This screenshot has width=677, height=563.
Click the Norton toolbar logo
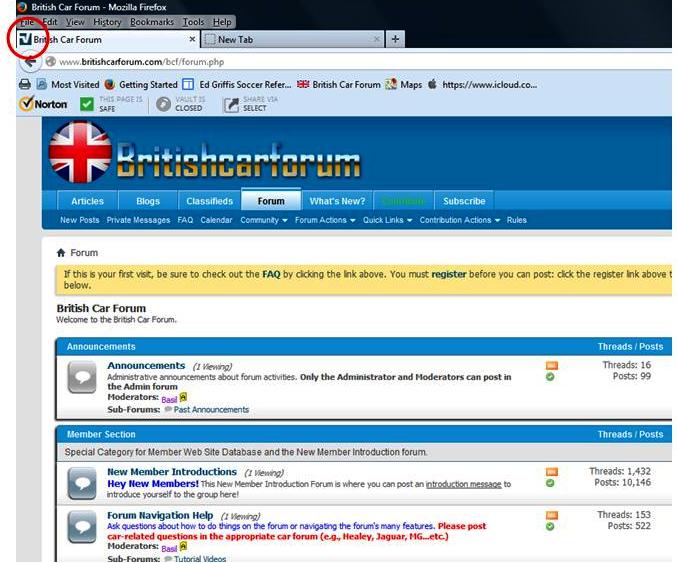pyautogui.click(x=42, y=104)
